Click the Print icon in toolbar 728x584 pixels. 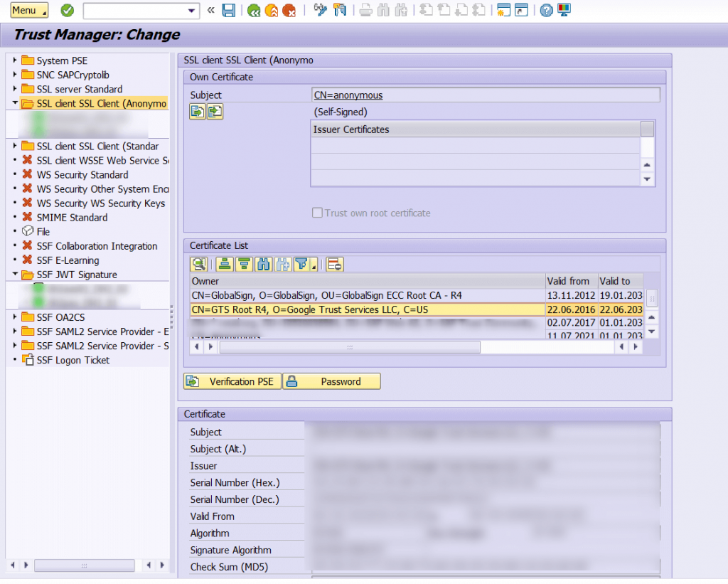pos(366,10)
